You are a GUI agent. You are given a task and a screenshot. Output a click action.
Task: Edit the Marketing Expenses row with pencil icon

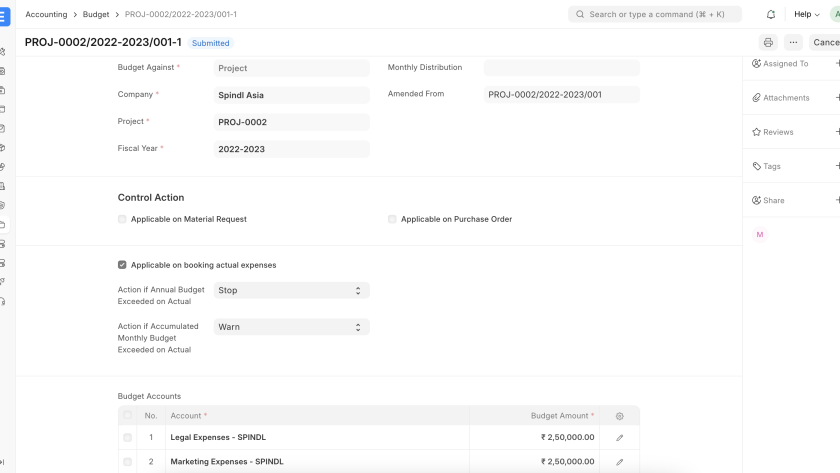click(619, 462)
